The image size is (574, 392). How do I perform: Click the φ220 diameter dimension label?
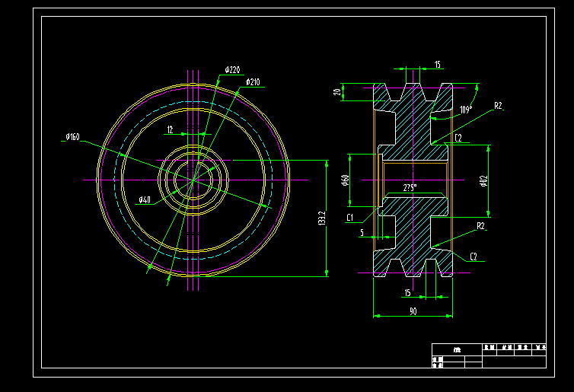[x=232, y=69]
